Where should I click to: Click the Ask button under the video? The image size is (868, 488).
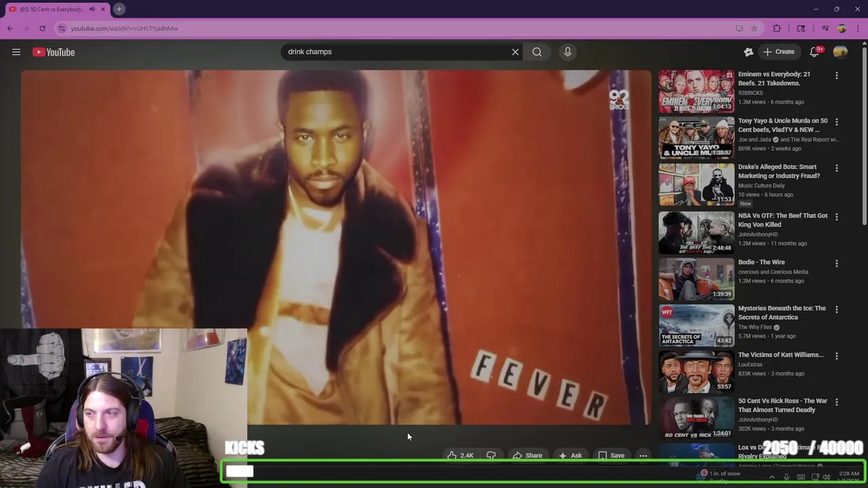pos(570,455)
